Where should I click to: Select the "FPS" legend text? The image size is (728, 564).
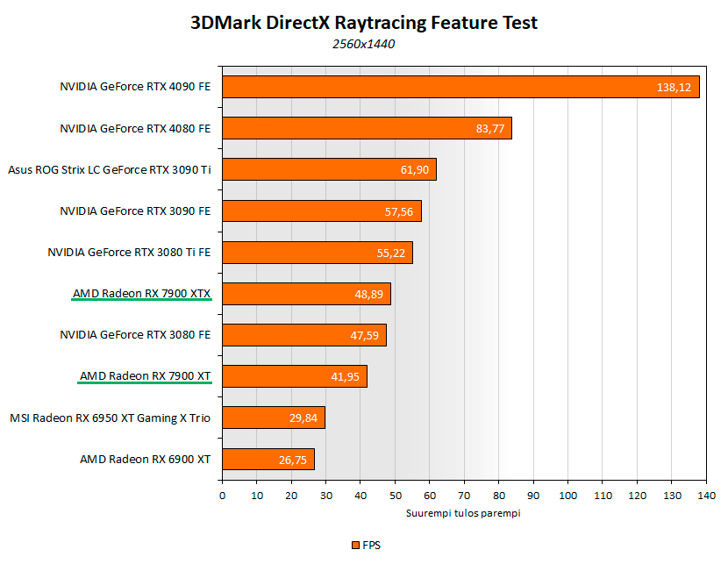click(x=371, y=546)
